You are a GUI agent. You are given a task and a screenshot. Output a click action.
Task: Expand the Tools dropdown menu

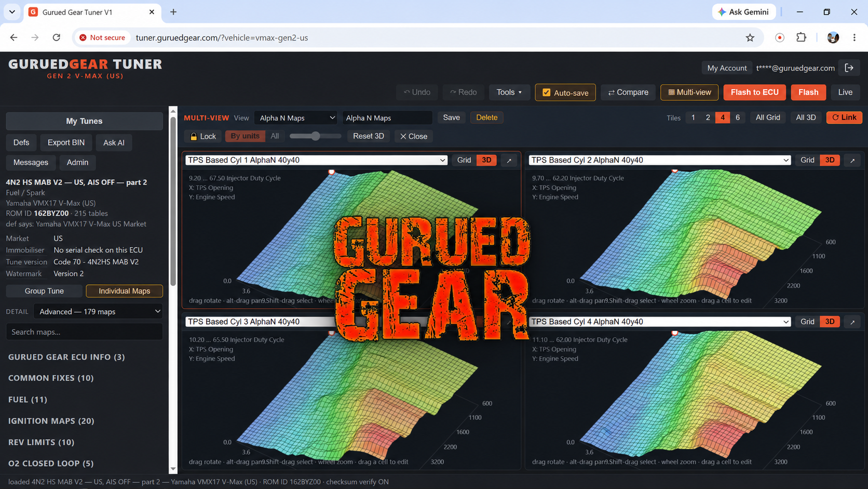tap(509, 92)
